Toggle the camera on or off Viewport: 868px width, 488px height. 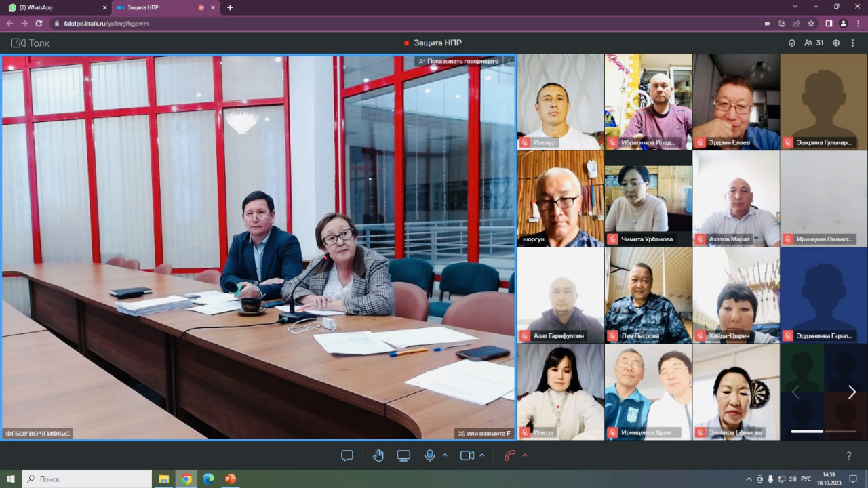467,455
